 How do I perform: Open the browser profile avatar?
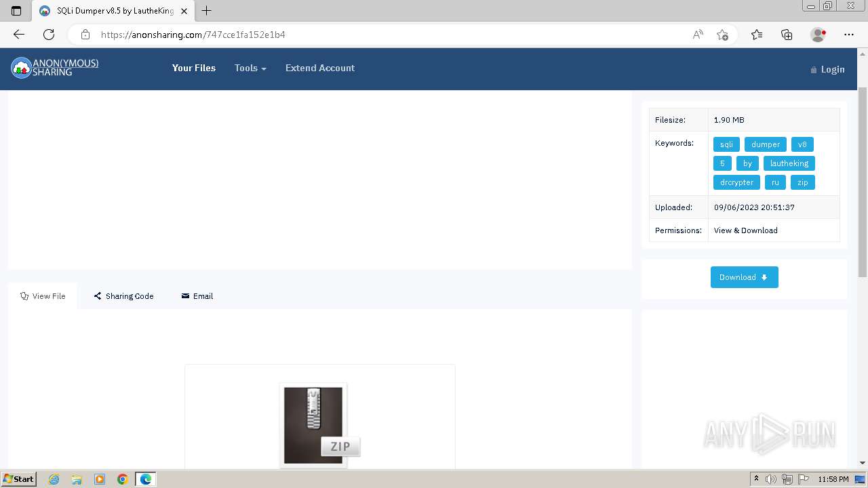click(818, 35)
